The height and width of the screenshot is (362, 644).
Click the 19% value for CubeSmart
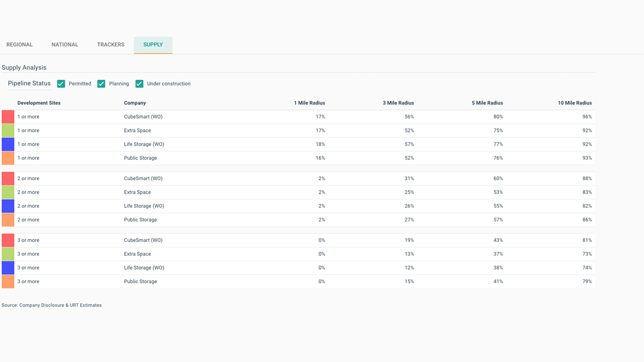(409, 240)
